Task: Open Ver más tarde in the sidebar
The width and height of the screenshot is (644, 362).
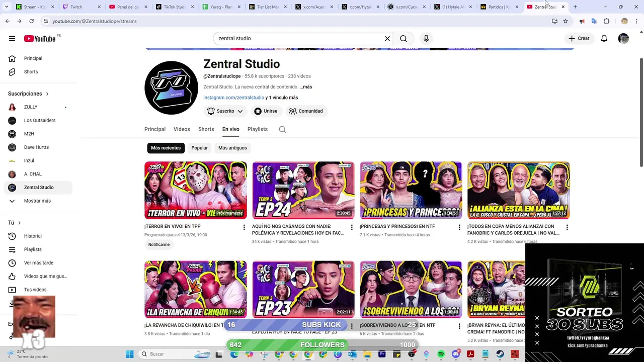Action: pos(38,263)
